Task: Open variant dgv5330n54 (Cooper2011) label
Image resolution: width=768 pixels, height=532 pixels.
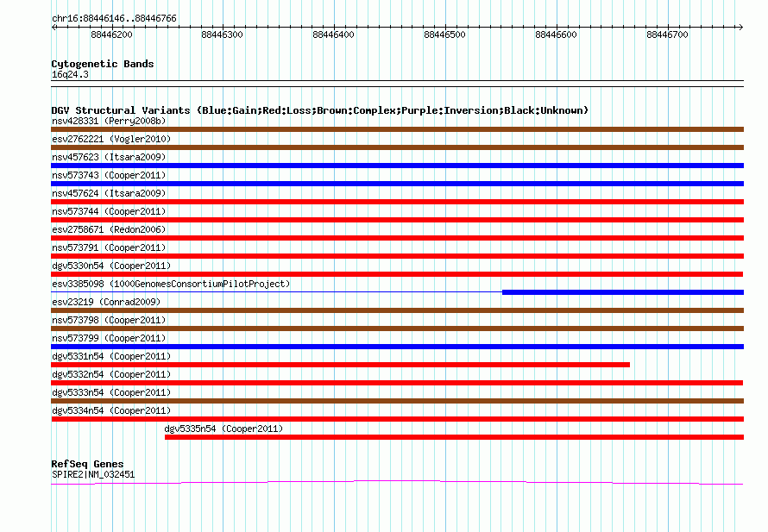Action: tap(111, 266)
